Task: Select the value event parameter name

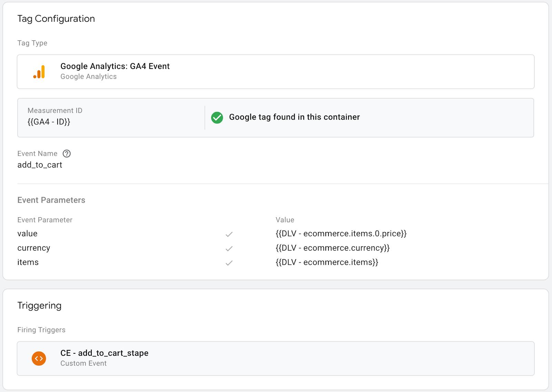Action: pyautogui.click(x=27, y=234)
